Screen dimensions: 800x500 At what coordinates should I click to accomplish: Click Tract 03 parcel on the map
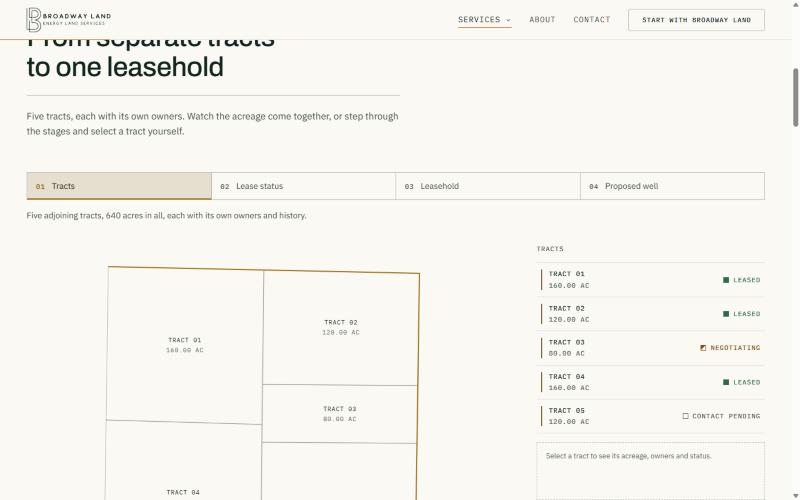(340, 414)
